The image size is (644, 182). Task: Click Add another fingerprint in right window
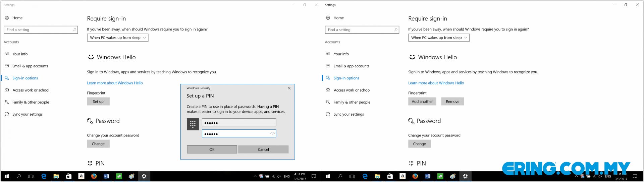tap(422, 102)
